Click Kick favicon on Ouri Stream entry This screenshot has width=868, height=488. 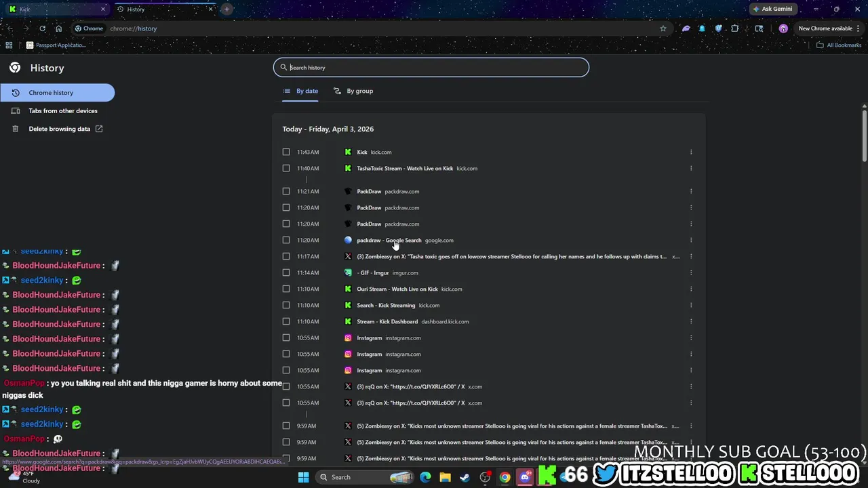pos(348,289)
